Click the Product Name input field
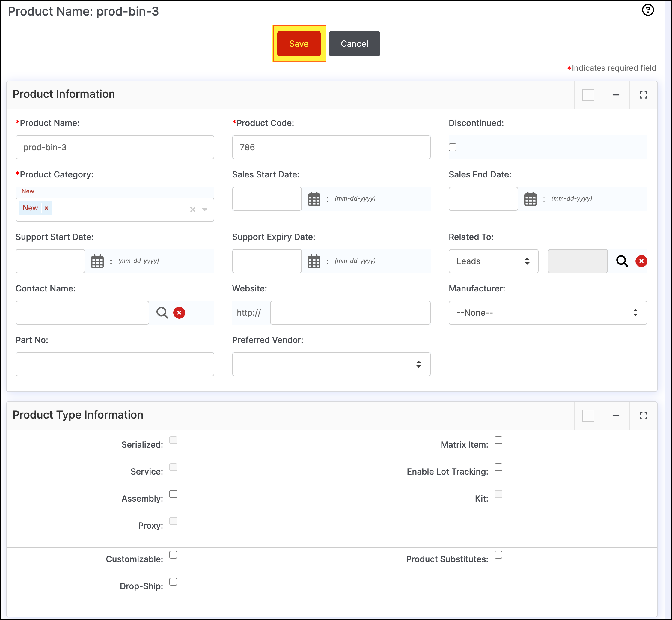Image resolution: width=672 pixels, height=620 pixels. coord(115,147)
